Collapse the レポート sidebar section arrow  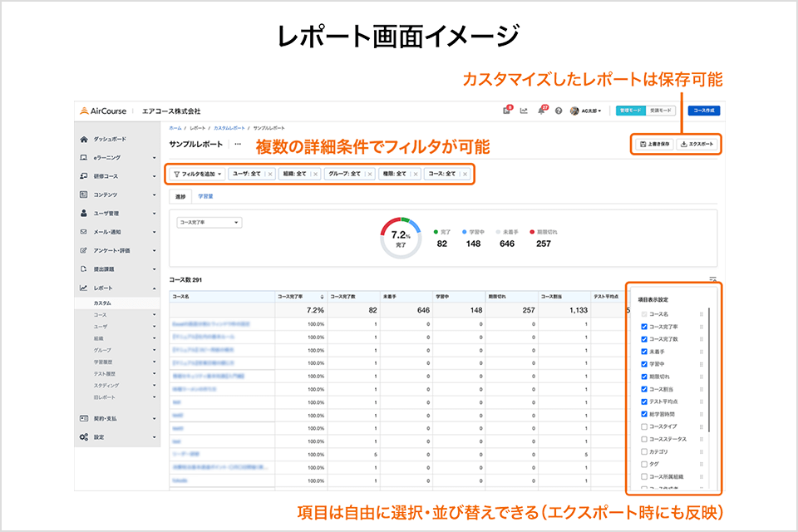click(155, 288)
